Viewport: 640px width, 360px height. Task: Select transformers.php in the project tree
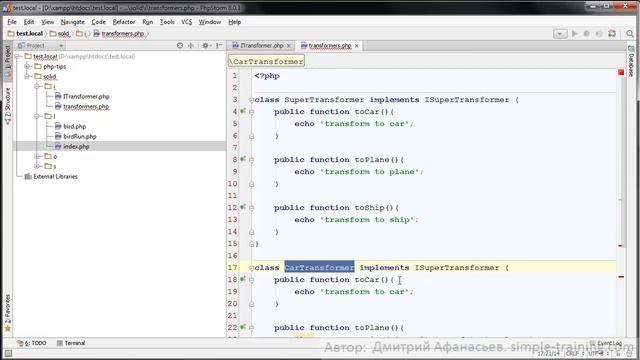pos(86,107)
